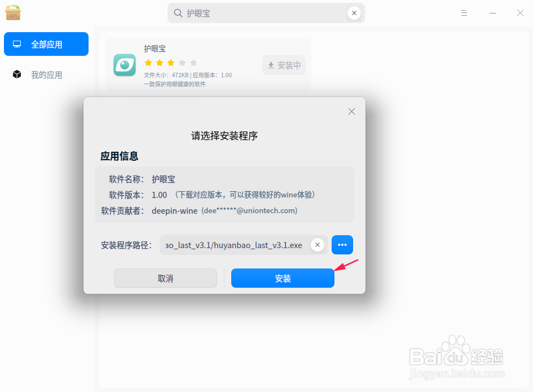Click the 安装 install button
Viewport: 533px width, 392px height.
tap(282, 278)
